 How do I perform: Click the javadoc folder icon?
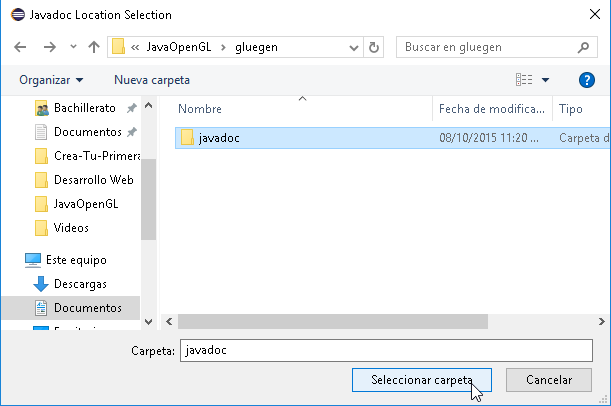coord(187,138)
